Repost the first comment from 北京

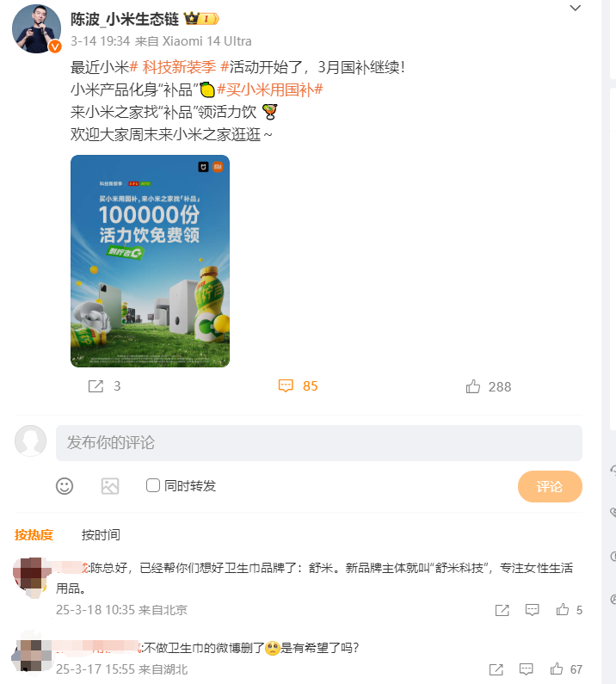[x=502, y=610]
